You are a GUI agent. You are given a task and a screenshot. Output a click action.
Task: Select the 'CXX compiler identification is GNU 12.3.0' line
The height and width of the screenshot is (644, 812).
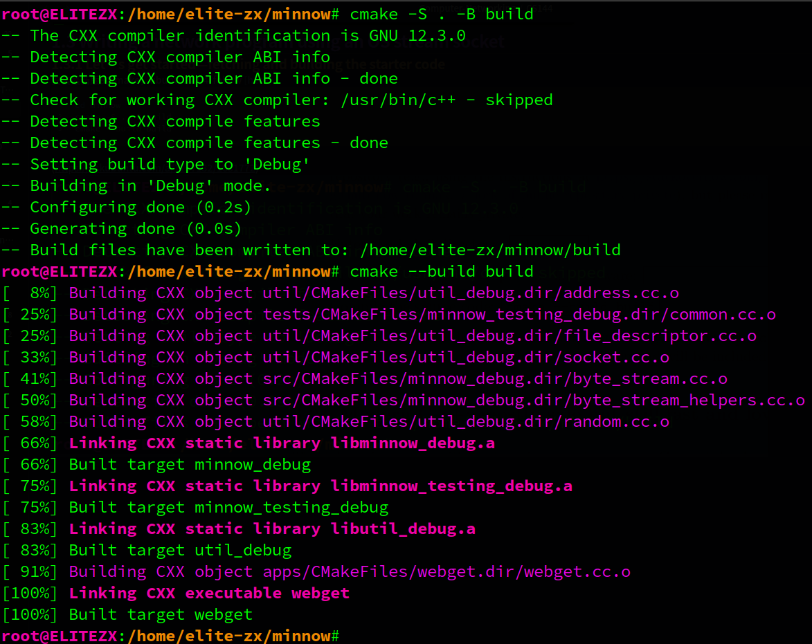[x=233, y=36]
